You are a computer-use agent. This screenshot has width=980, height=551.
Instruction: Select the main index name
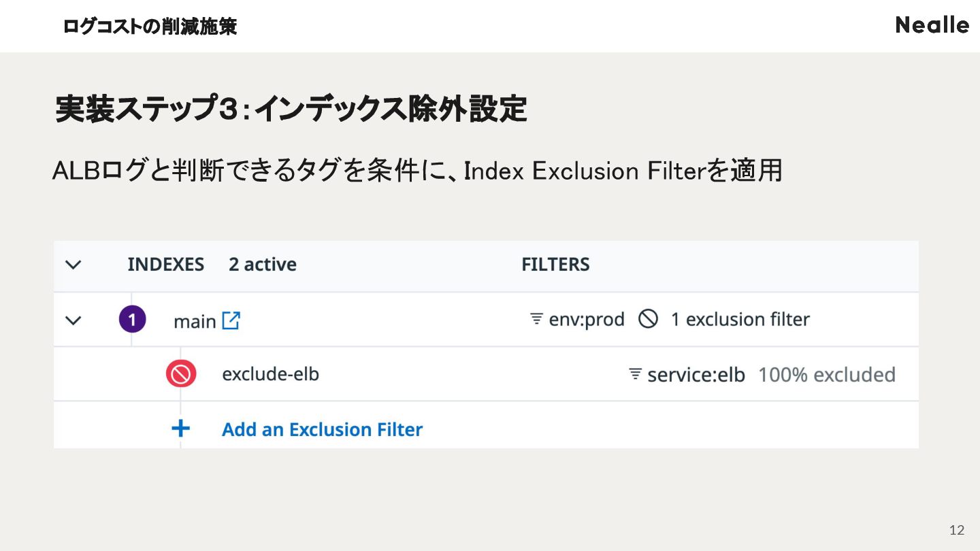coord(195,321)
